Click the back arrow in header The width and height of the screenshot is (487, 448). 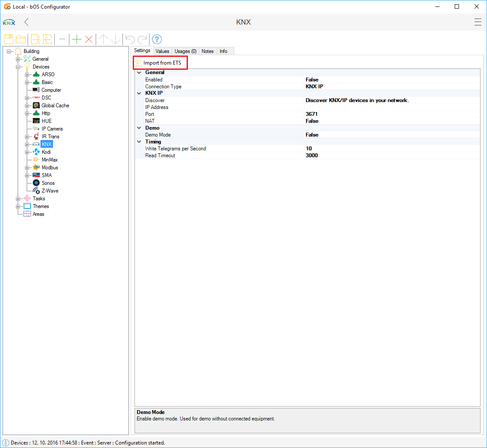pyautogui.click(x=27, y=22)
